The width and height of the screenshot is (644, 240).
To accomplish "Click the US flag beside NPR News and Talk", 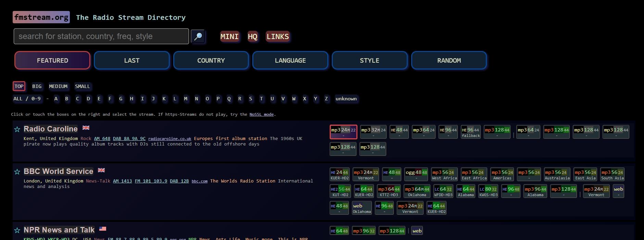I will [x=103, y=229].
